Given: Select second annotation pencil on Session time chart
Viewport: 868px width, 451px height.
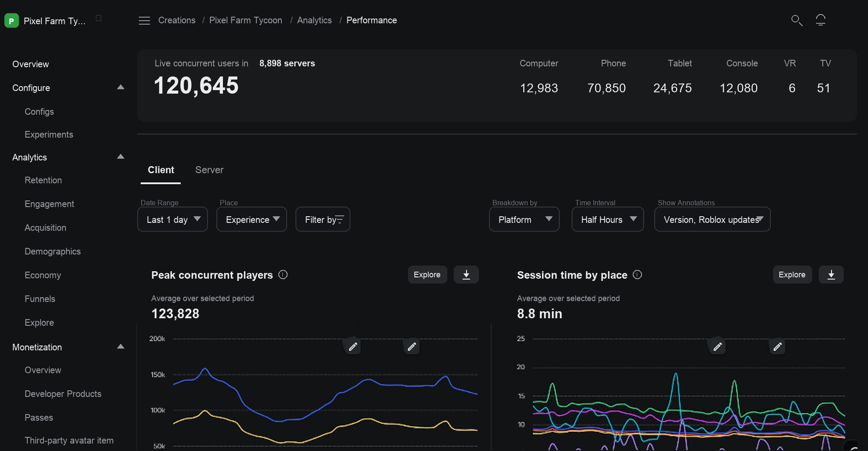Looking at the screenshot, I should pos(777,347).
